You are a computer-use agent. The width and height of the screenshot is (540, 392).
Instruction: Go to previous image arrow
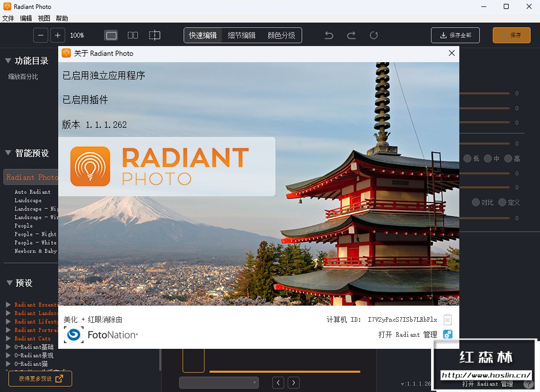click(278, 382)
